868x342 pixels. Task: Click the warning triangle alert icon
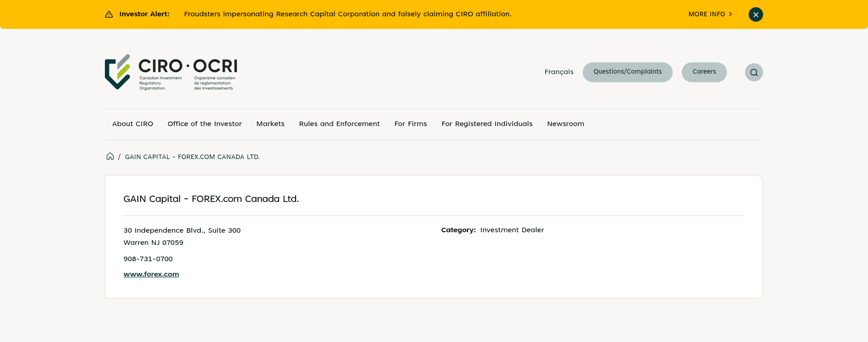pos(109,14)
